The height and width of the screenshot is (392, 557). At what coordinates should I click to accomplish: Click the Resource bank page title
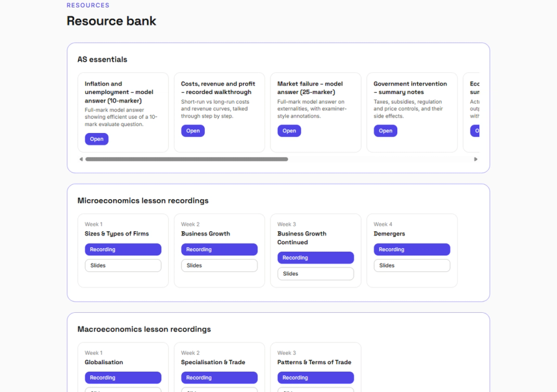pos(111,21)
